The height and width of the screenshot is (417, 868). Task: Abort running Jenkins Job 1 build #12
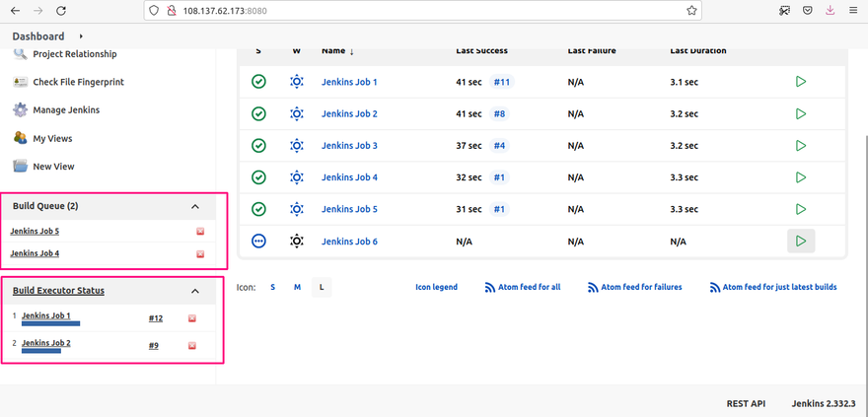click(192, 318)
